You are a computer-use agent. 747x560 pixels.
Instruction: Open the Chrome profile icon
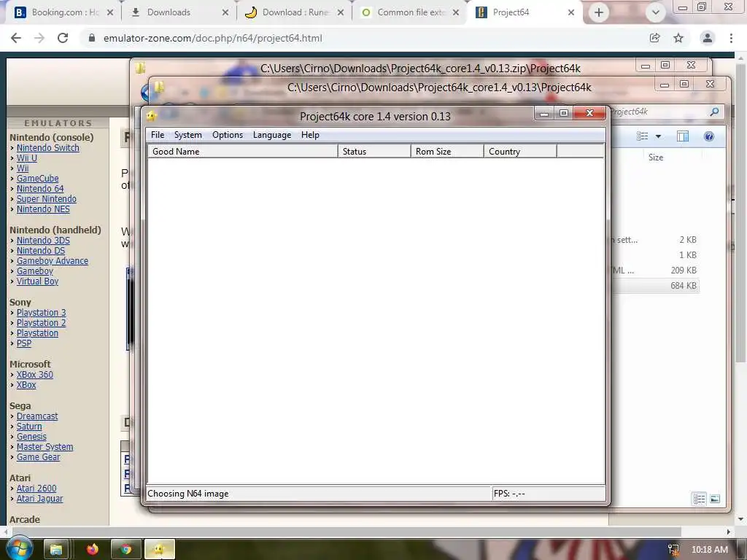point(708,38)
